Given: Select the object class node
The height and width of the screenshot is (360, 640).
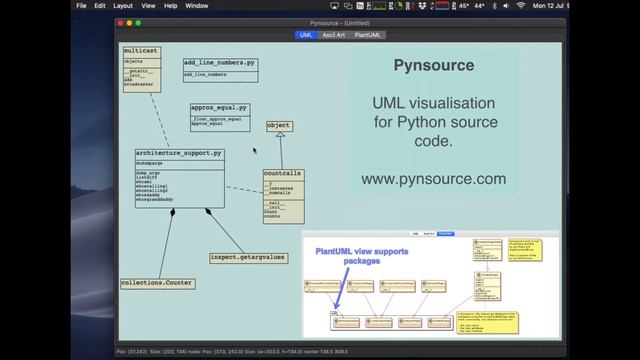Looking at the screenshot, I should [279, 126].
